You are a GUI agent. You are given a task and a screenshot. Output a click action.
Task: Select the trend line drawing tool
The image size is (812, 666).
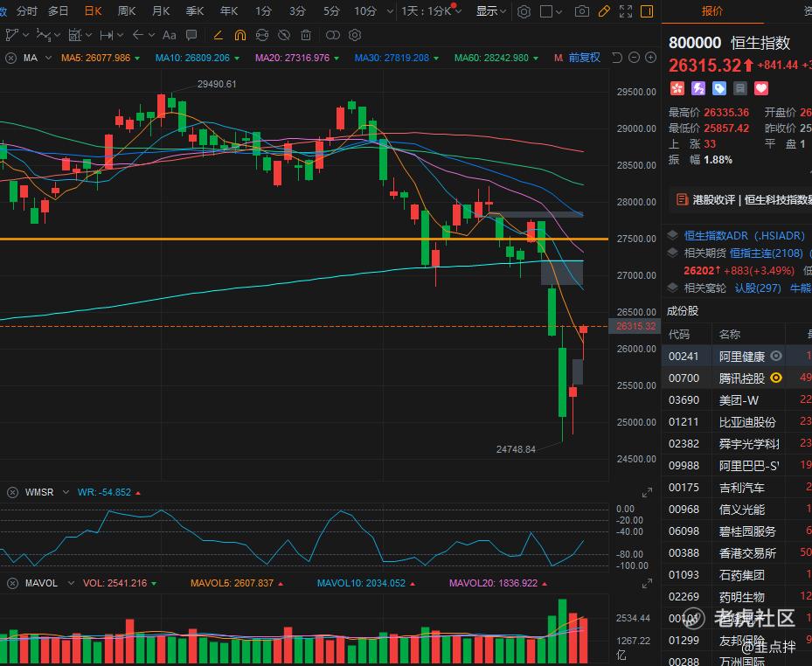pos(11,35)
